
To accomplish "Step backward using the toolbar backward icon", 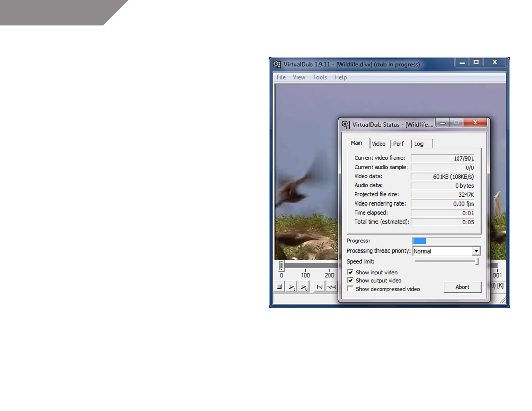I will point(331,287).
